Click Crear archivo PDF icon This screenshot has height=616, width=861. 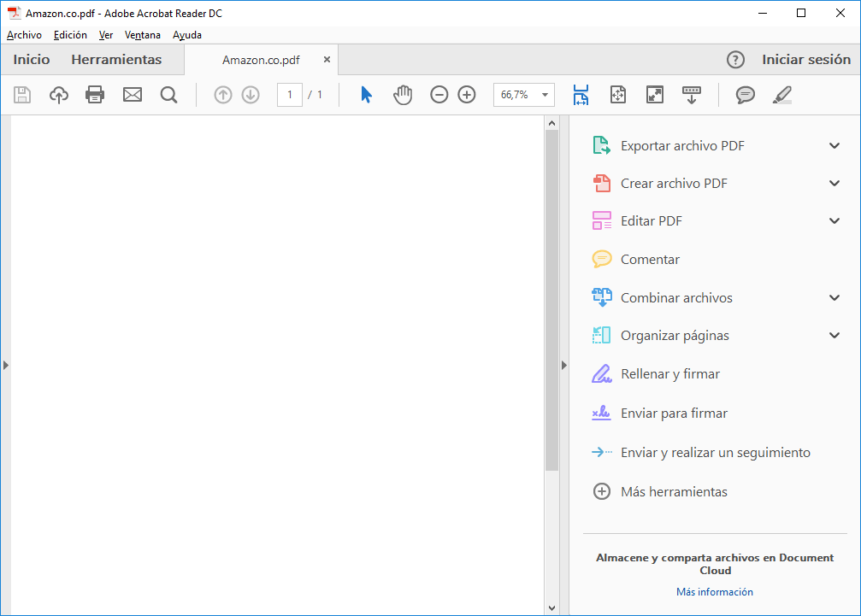tap(602, 183)
